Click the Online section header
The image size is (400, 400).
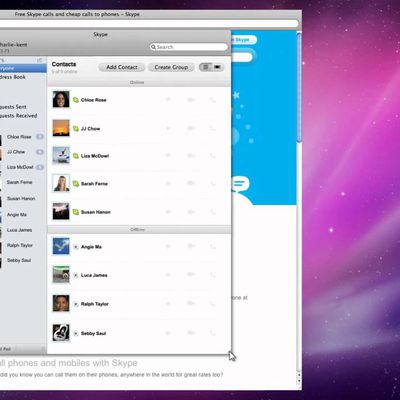click(139, 82)
